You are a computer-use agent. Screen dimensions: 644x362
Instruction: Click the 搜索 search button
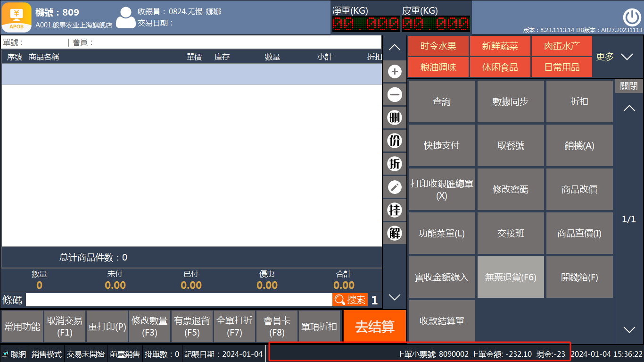point(350,300)
